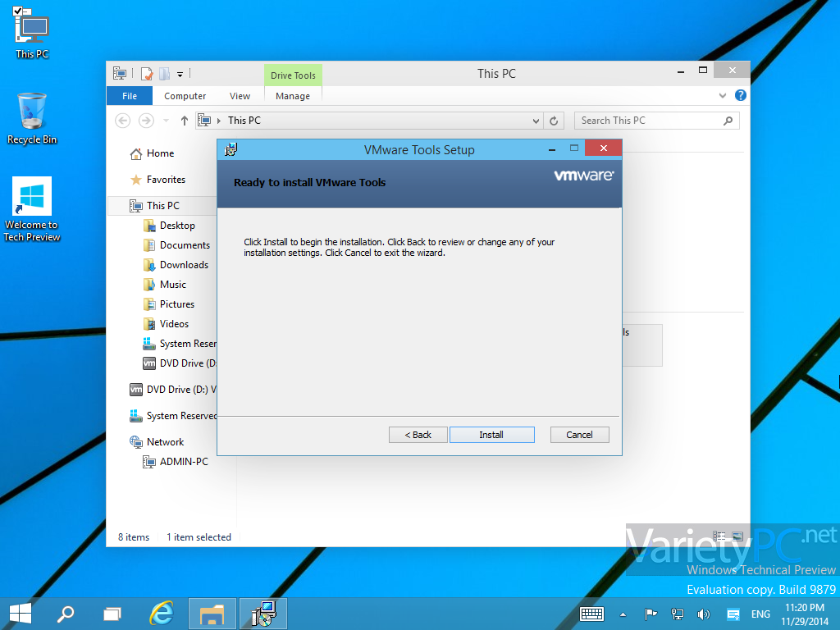Select the Manage tab under Drive Tools
840x630 pixels.
coord(293,96)
